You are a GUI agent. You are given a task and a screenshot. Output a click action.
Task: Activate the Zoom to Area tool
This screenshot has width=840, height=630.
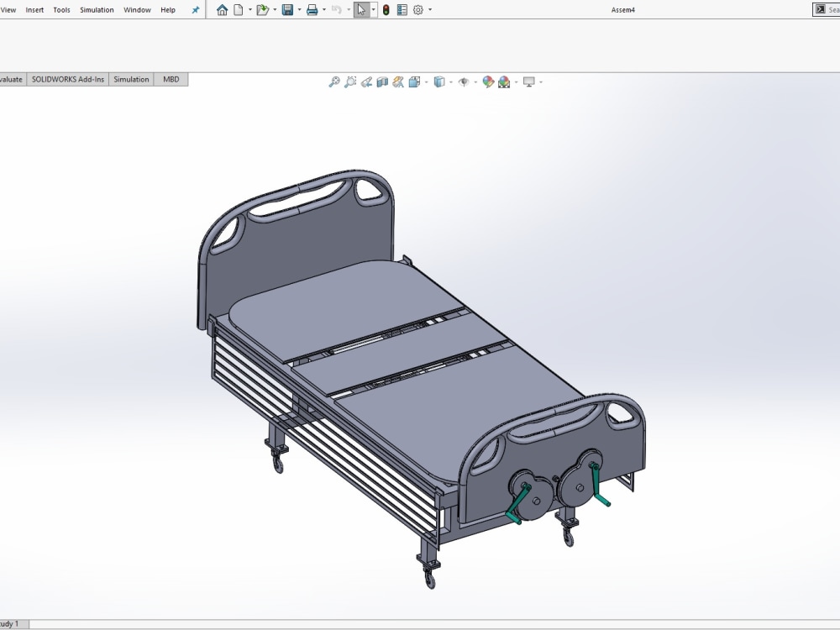point(350,81)
